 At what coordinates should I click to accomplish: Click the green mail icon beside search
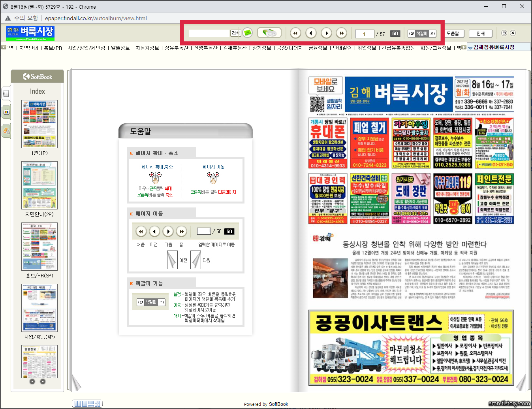pyautogui.click(x=248, y=33)
